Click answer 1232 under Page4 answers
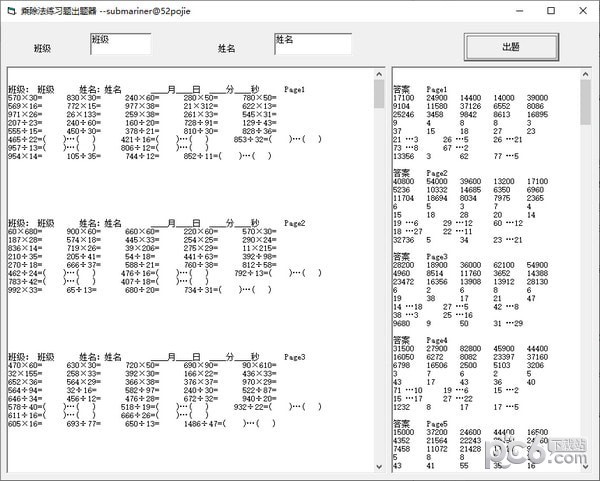Screen dimensions: 600x481 pos(401,407)
